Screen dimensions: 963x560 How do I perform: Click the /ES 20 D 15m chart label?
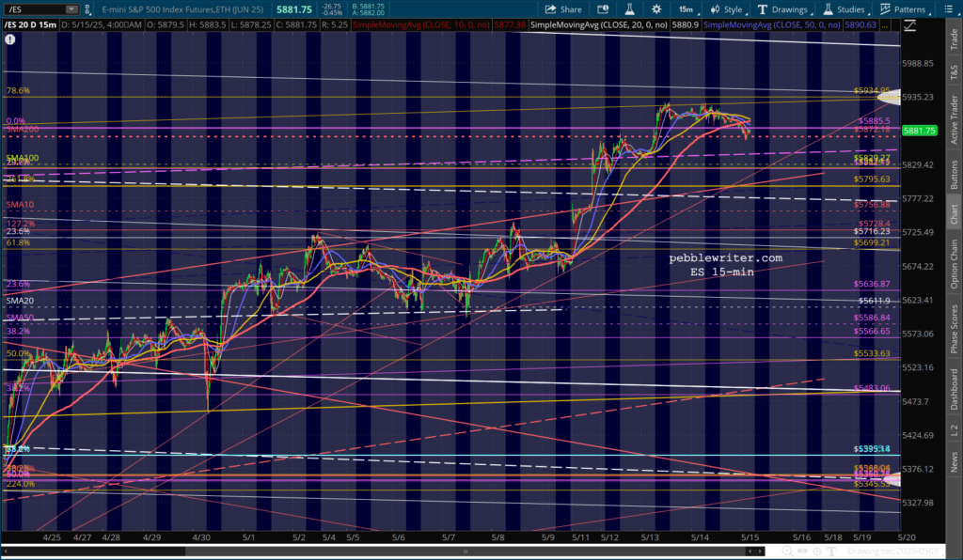click(31, 25)
